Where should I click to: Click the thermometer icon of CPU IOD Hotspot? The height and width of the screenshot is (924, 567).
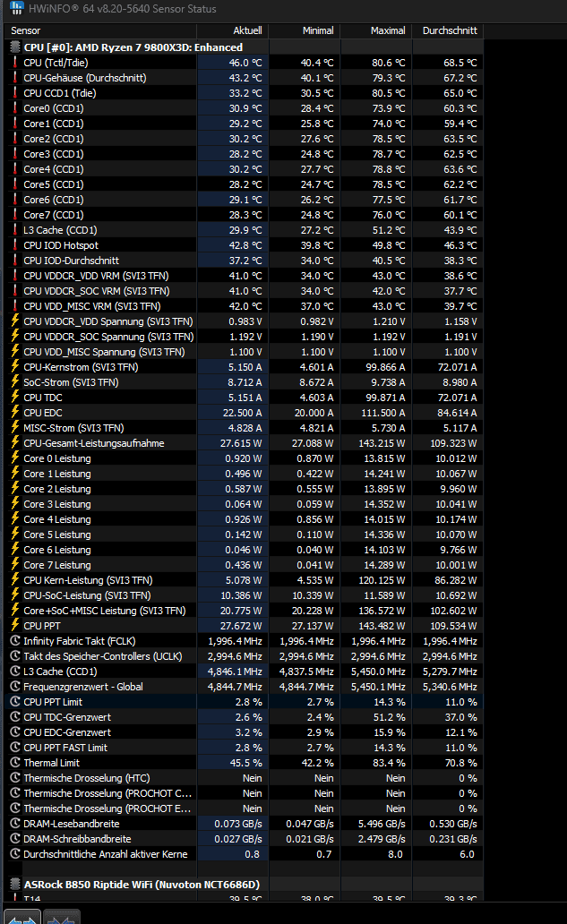(x=15, y=245)
